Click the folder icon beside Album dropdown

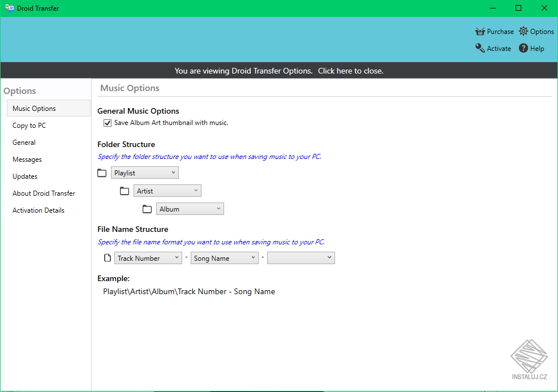point(147,209)
